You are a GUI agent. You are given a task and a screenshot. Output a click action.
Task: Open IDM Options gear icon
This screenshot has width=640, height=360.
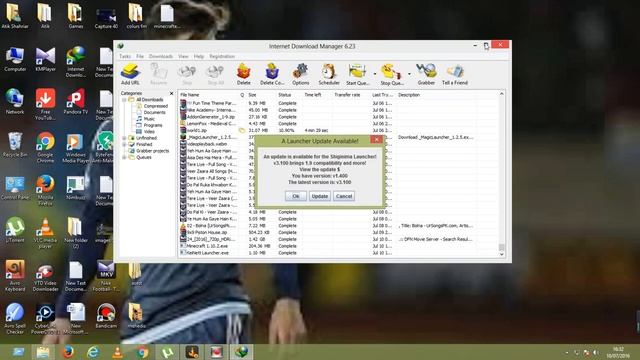300,74
